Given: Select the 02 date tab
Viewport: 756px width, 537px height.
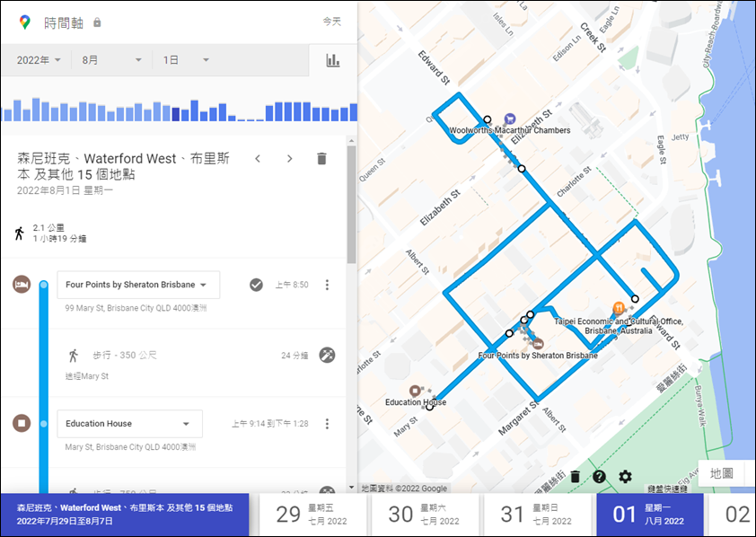Looking at the screenshot, I should point(733,515).
